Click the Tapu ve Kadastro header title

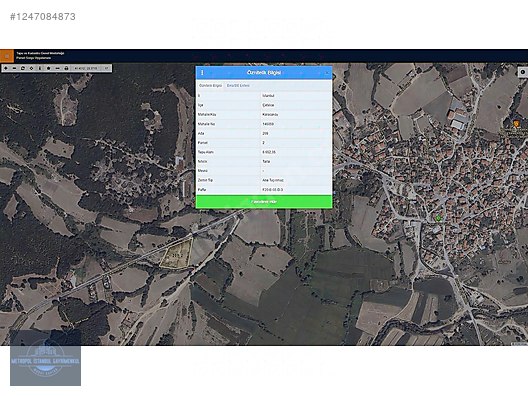40,53
